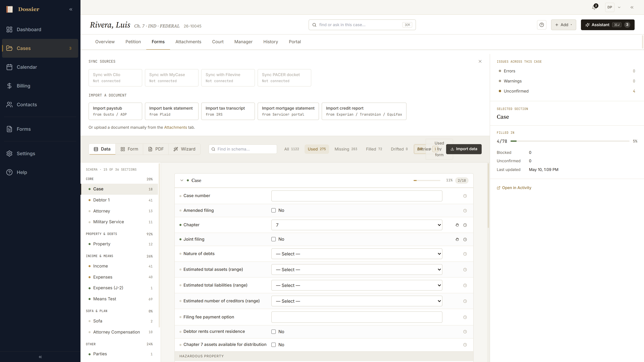Screen dimensions: 644x362
Task: Open notifications bell with badge 2
Action: point(595,7)
